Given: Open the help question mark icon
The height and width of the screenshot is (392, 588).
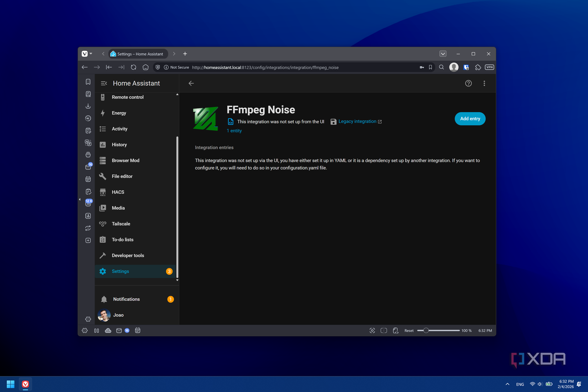Looking at the screenshot, I should 468,83.
